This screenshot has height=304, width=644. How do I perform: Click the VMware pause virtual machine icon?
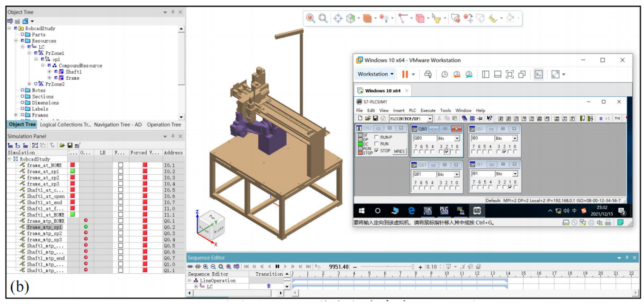[x=405, y=74]
